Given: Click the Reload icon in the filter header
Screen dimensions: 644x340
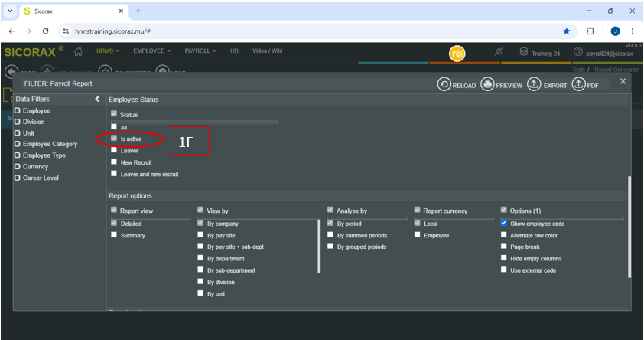Looking at the screenshot, I should coord(444,84).
